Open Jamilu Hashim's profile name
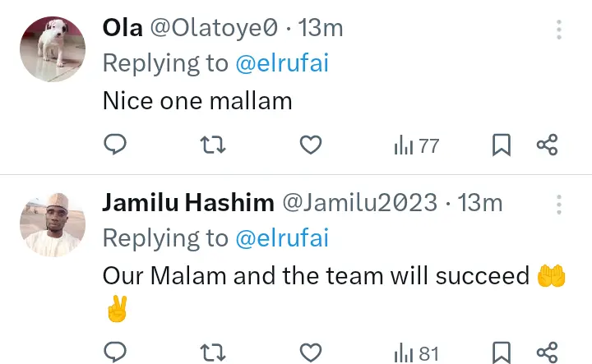Screen dimensions: 592x364 click(x=188, y=203)
